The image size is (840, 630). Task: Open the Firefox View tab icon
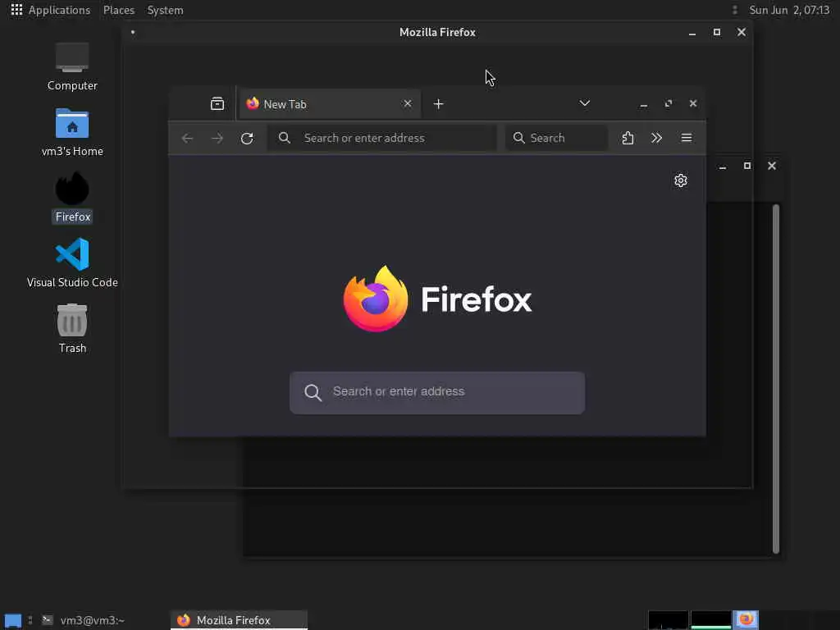[x=217, y=103]
